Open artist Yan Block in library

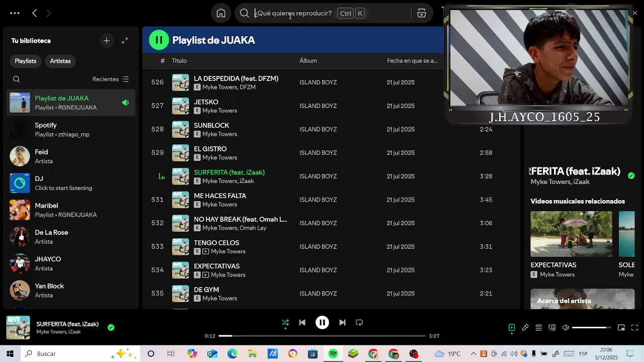pyautogui.click(x=71, y=291)
